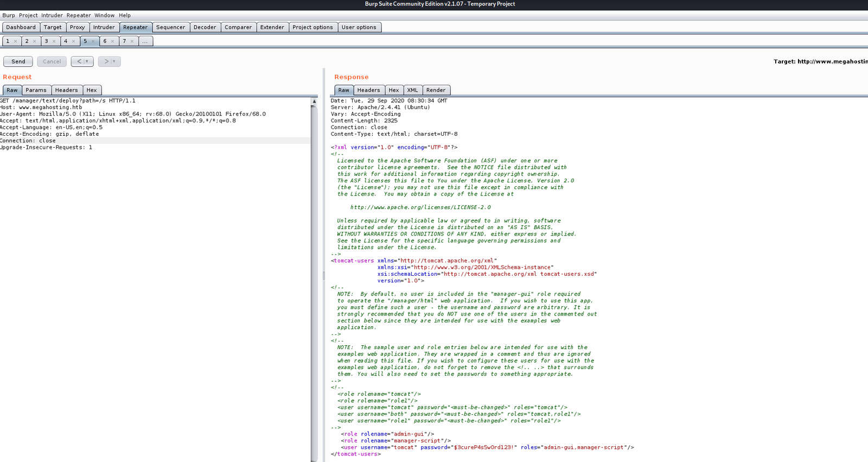Viewport: 868px width, 462px height.
Task: Select repeater tab 3
Action: (x=47, y=41)
